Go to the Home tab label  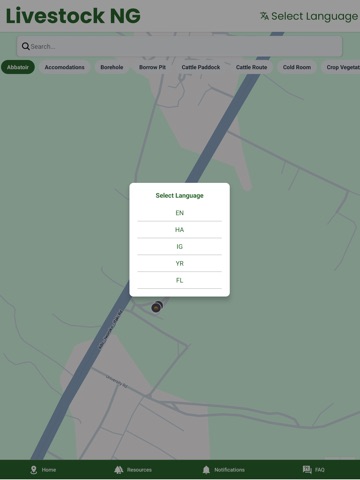pos(49,470)
